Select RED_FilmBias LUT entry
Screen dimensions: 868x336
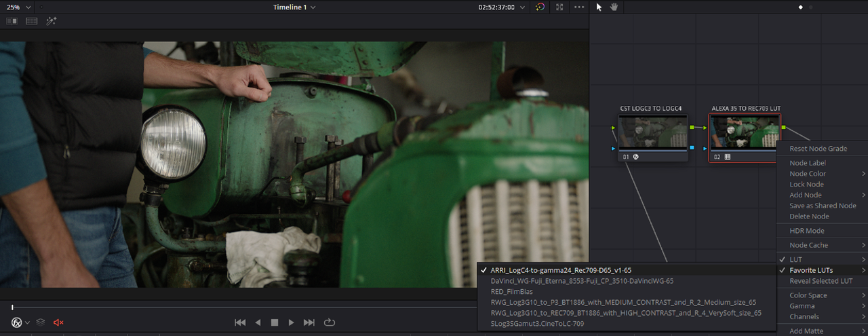pyautogui.click(x=626, y=292)
